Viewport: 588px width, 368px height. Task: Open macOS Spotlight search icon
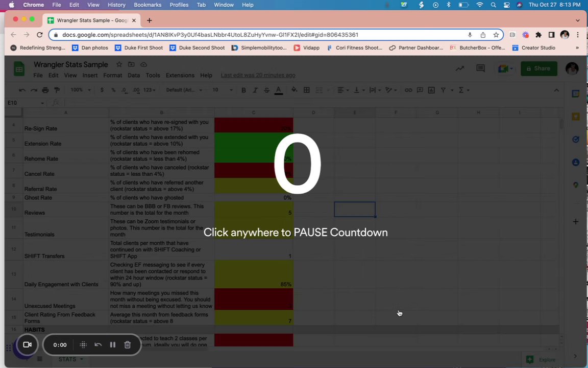pos(493,5)
